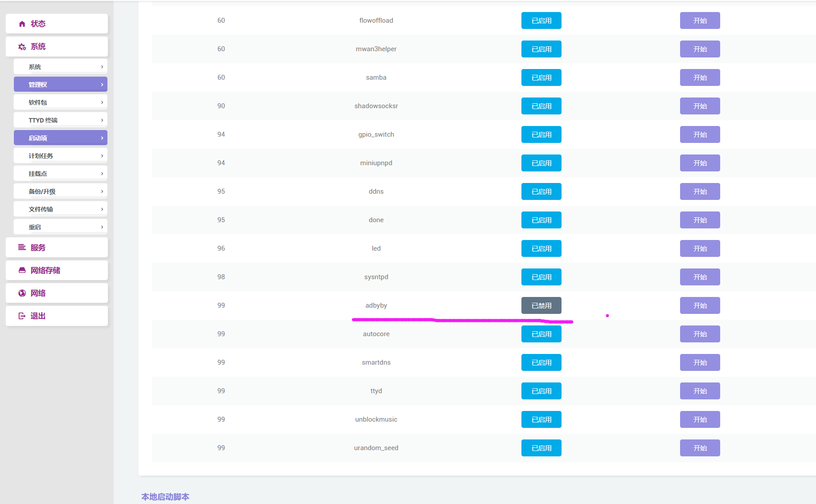Viewport: 816px width, 504px height.
Task: Enable the adbyby startup item
Action: pos(541,305)
